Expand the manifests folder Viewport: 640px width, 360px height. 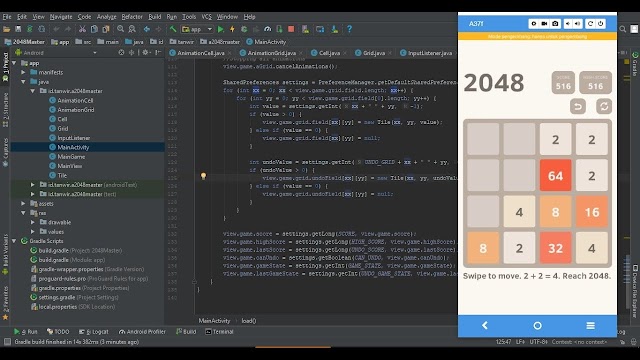tap(24, 72)
